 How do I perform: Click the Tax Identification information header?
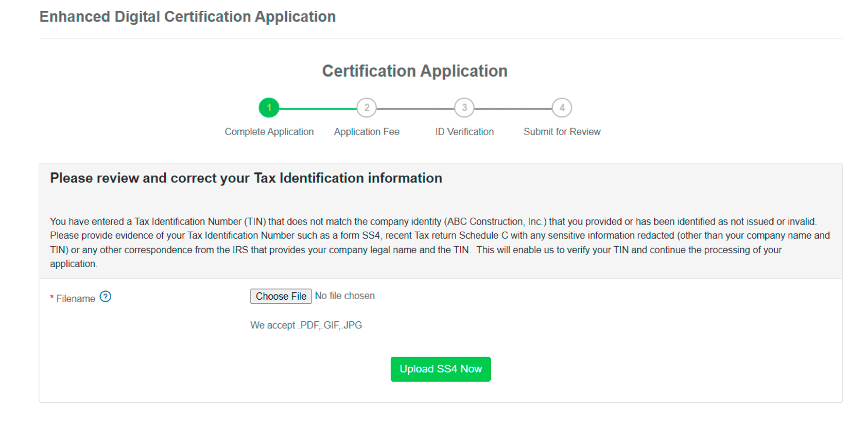point(246,178)
